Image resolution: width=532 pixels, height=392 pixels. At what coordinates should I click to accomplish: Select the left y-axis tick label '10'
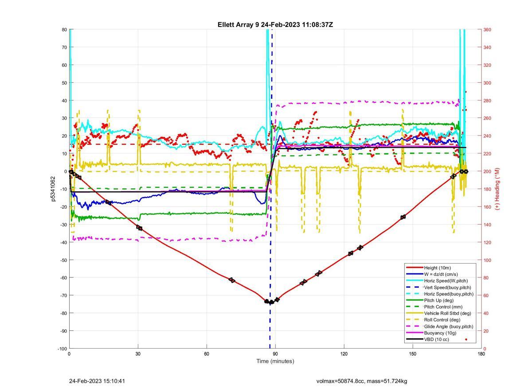pos(64,154)
